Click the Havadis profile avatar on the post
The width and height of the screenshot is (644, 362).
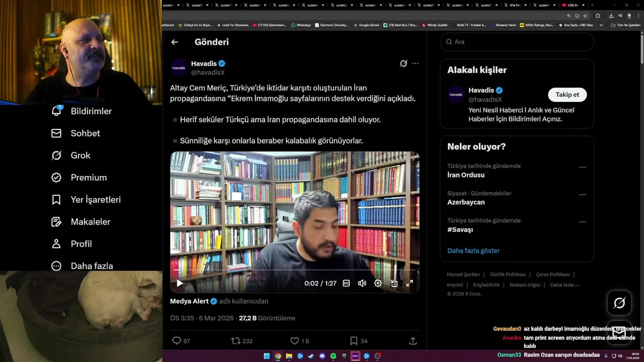(179, 68)
